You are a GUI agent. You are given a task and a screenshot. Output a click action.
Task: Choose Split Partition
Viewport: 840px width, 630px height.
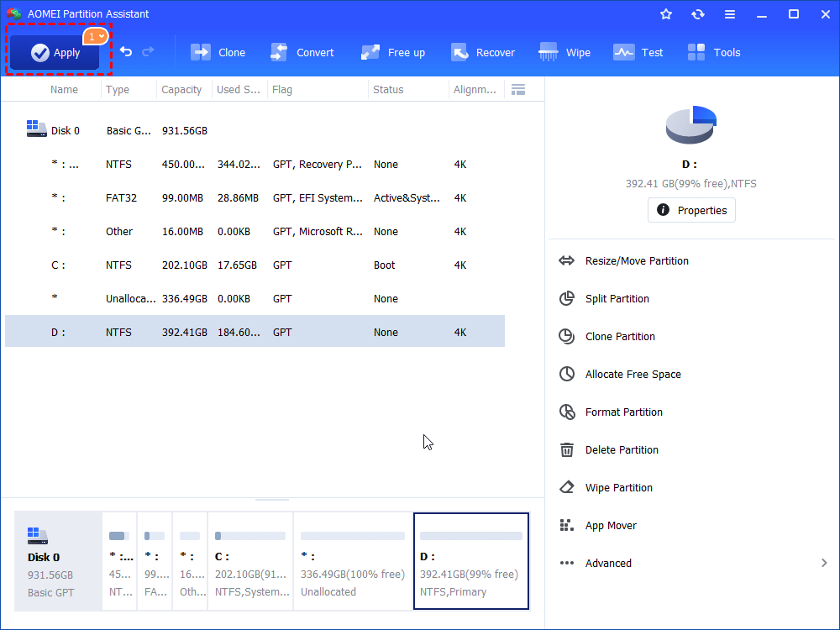(617, 298)
